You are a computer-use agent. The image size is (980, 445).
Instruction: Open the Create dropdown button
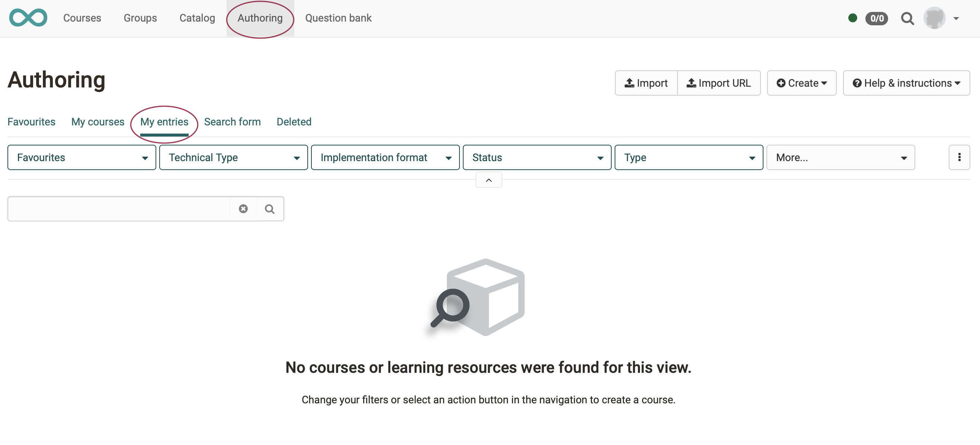(x=801, y=83)
